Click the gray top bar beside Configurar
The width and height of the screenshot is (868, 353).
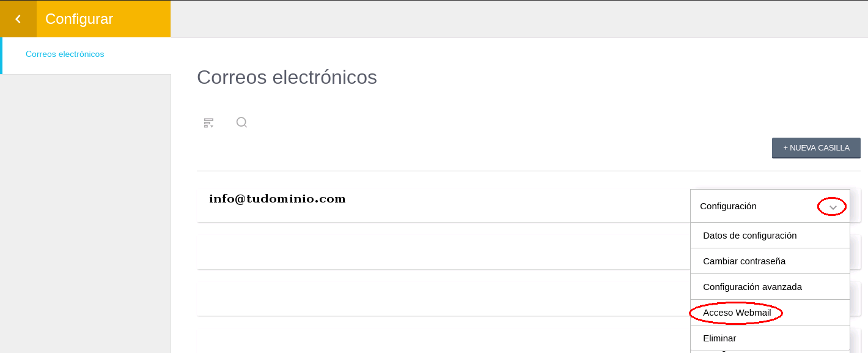(519, 19)
